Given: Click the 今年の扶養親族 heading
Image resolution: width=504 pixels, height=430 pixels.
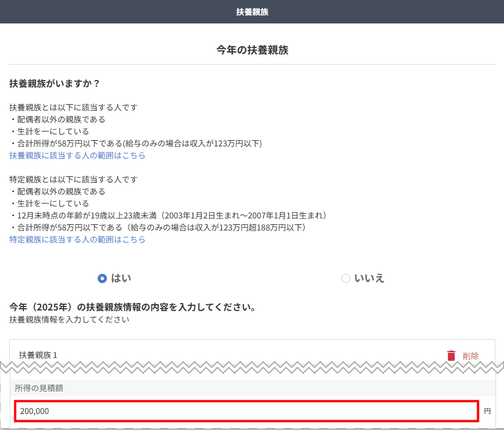Looking at the screenshot, I should pos(252,50).
